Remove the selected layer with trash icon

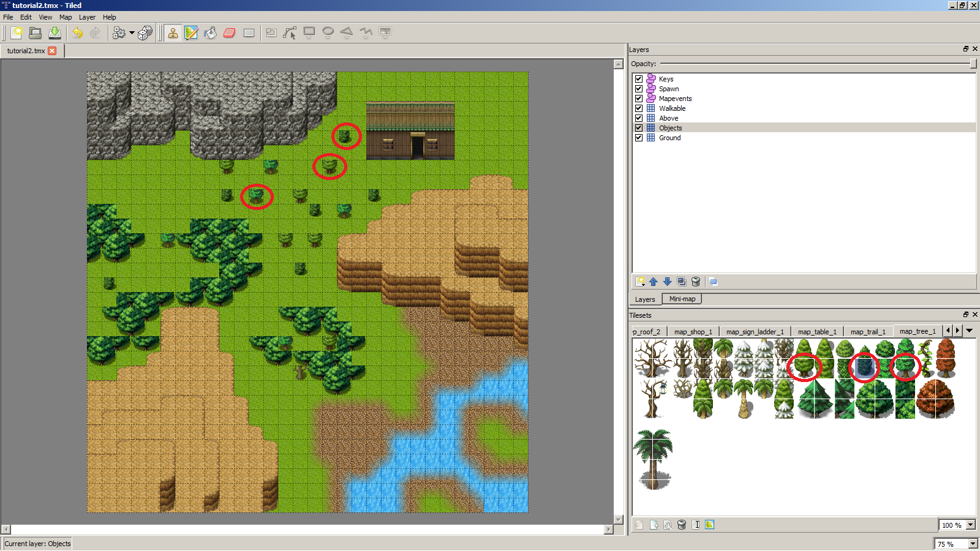696,282
